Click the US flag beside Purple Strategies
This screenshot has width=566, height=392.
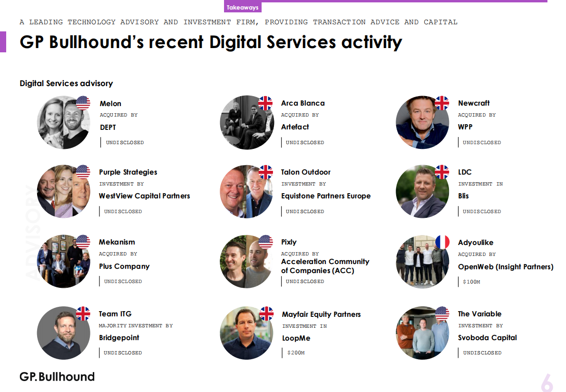83,172
